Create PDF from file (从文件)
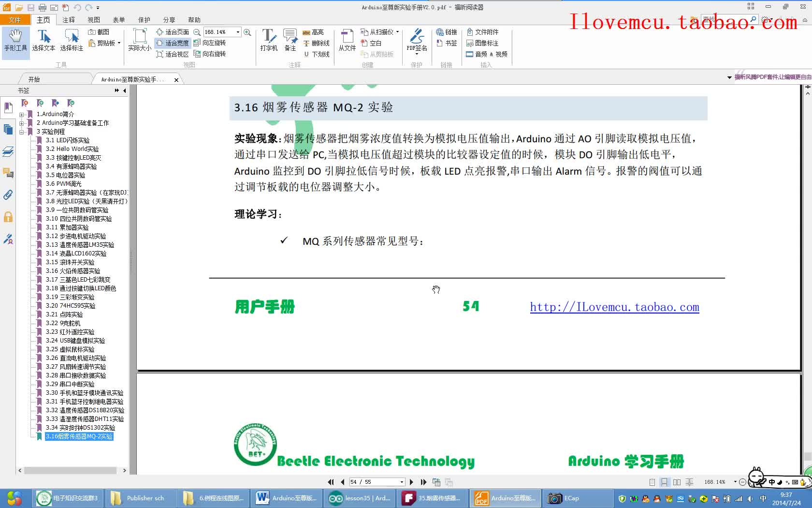 click(x=347, y=40)
